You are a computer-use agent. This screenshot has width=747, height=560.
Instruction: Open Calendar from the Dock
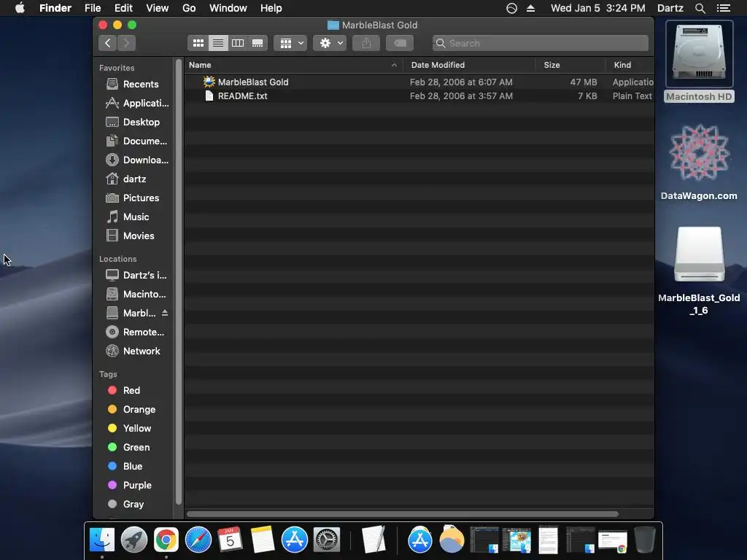pyautogui.click(x=230, y=540)
